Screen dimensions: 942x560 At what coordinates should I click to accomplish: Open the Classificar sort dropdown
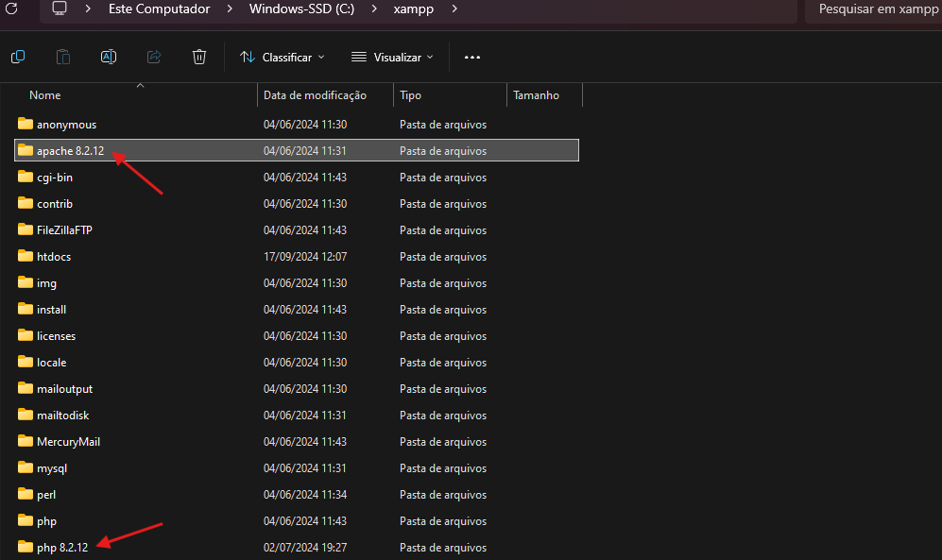pos(282,57)
